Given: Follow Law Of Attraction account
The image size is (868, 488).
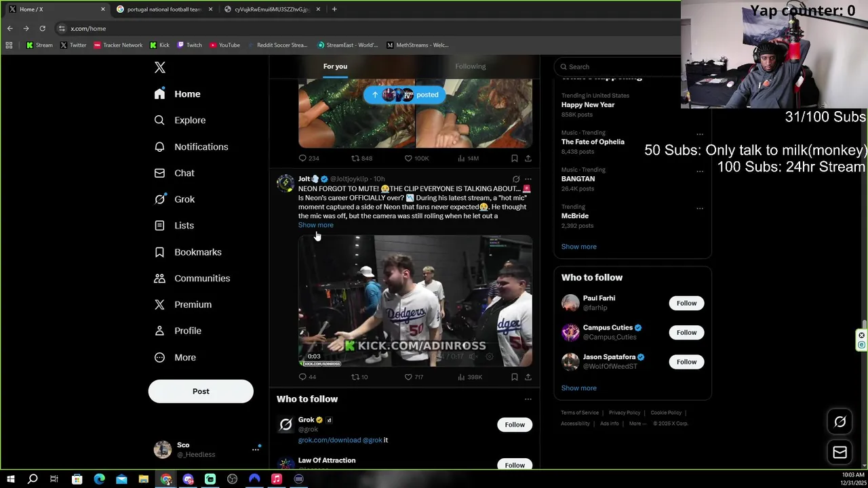Looking at the screenshot, I should pyautogui.click(x=515, y=465).
